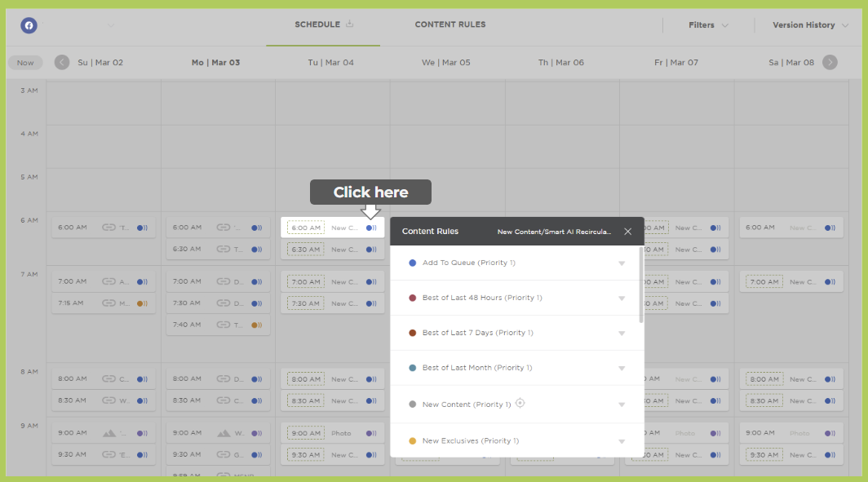
Task: Expand the Best of Last Month rule
Action: tap(622, 369)
